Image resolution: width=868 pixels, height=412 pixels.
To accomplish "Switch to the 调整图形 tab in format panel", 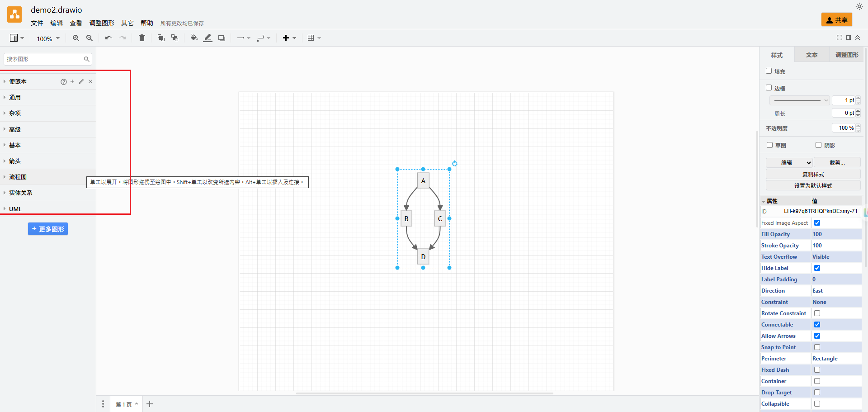I will (x=847, y=55).
